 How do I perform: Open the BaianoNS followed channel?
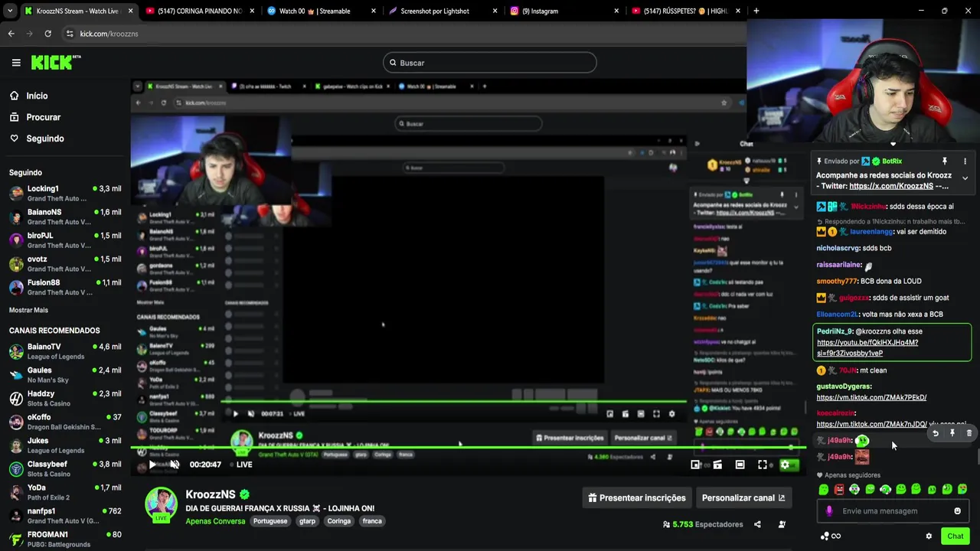tap(64, 217)
